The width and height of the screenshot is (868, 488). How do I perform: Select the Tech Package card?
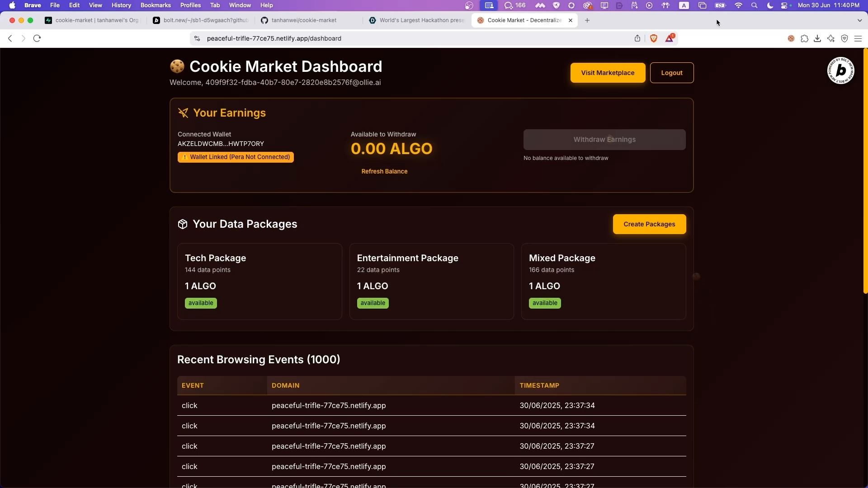pos(259,281)
